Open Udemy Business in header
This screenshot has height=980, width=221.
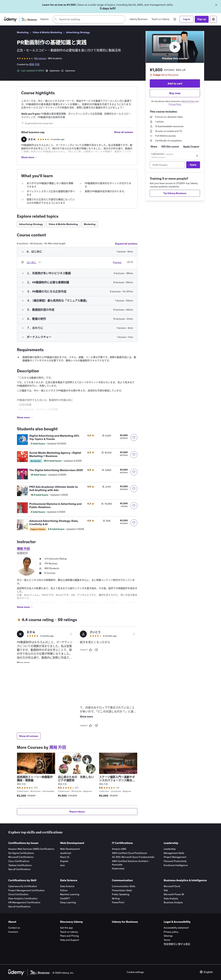pyautogui.click(x=138, y=19)
